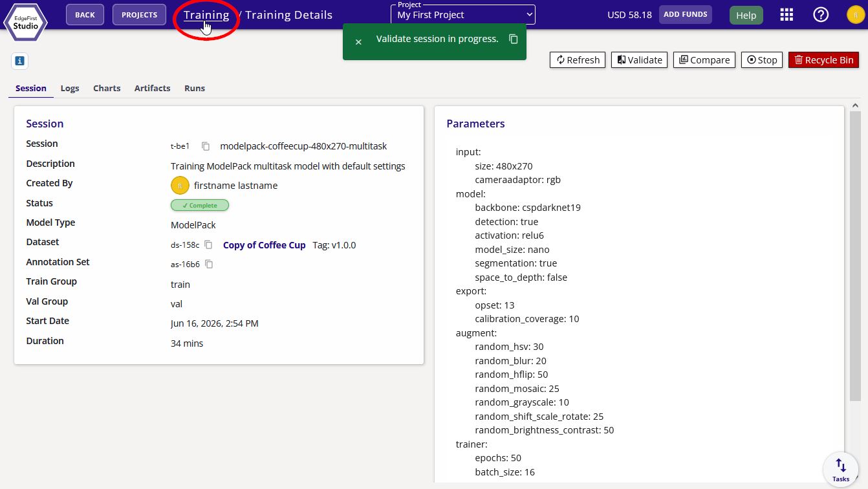Select session name modelpack-coffeecup-480x270-multitask

pos(303,146)
